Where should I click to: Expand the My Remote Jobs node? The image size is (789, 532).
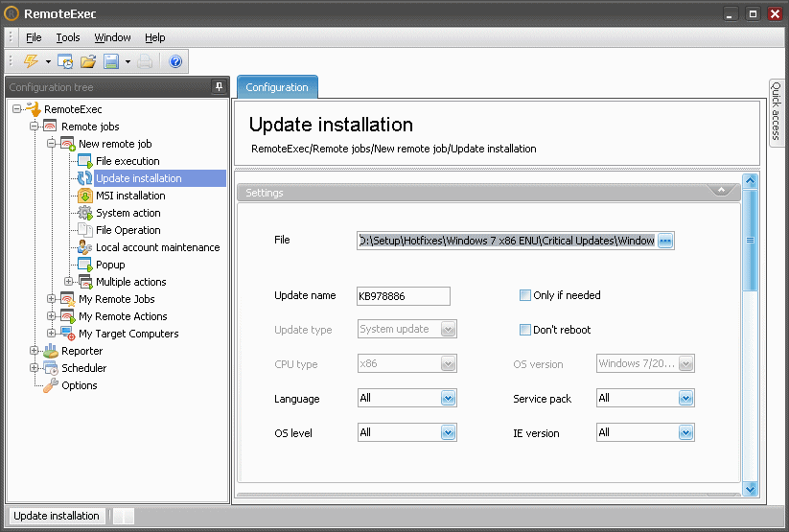52,298
